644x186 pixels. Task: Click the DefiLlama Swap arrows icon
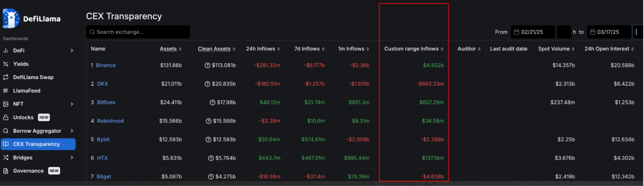pos(6,77)
